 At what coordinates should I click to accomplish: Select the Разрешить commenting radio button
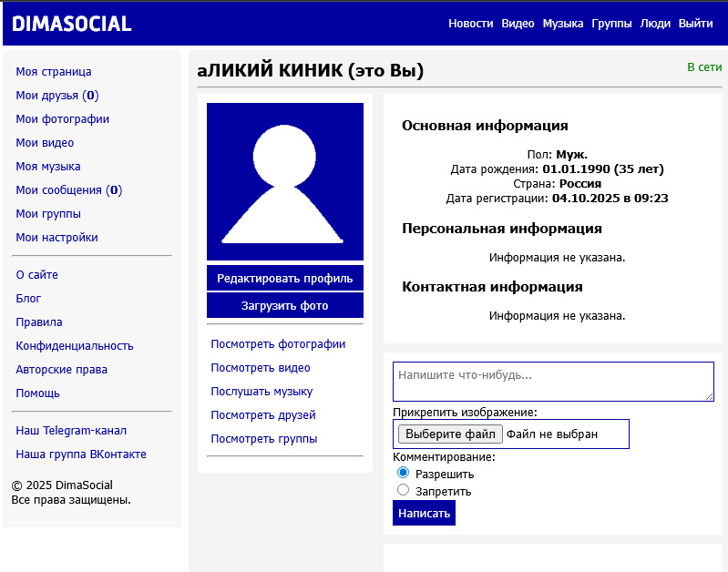pos(403,473)
